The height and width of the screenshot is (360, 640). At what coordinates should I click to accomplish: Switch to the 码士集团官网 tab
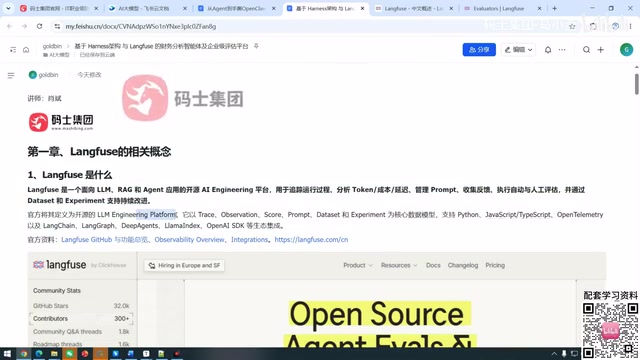(x=59, y=8)
